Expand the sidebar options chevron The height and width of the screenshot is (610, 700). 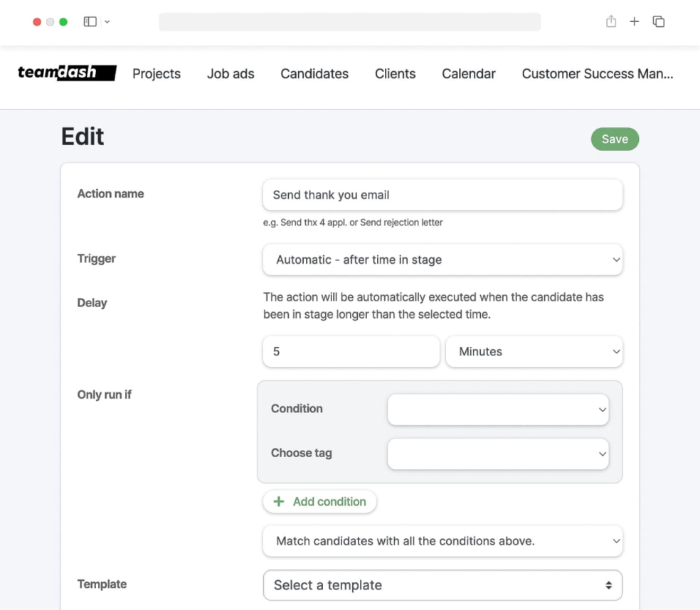(x=107, y=21)
